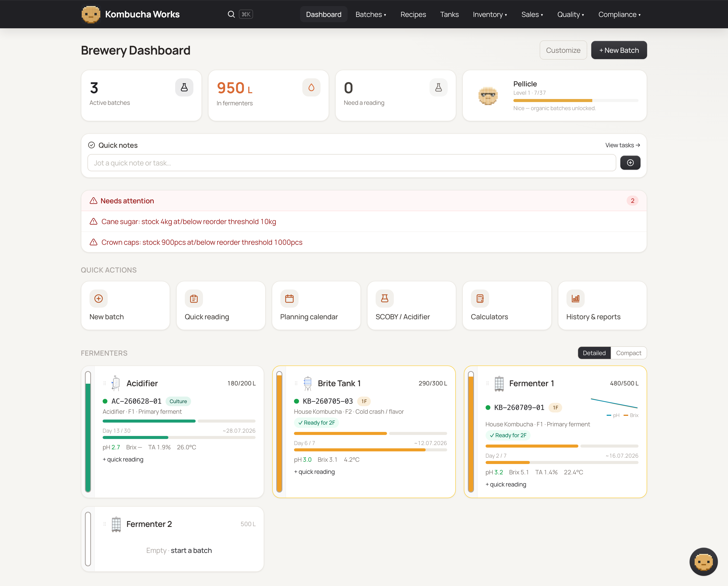Open the floating SCOBY assistant button
Image resolution: width=728 pixels, height=586 pixels.
(703, 561)
